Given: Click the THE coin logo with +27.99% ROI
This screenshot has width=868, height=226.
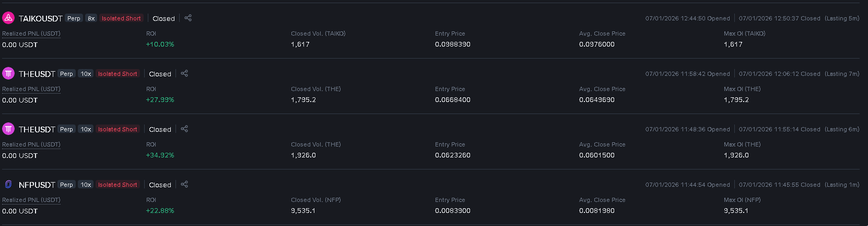Looking at the screenshot, I should [x=8, y=73].
